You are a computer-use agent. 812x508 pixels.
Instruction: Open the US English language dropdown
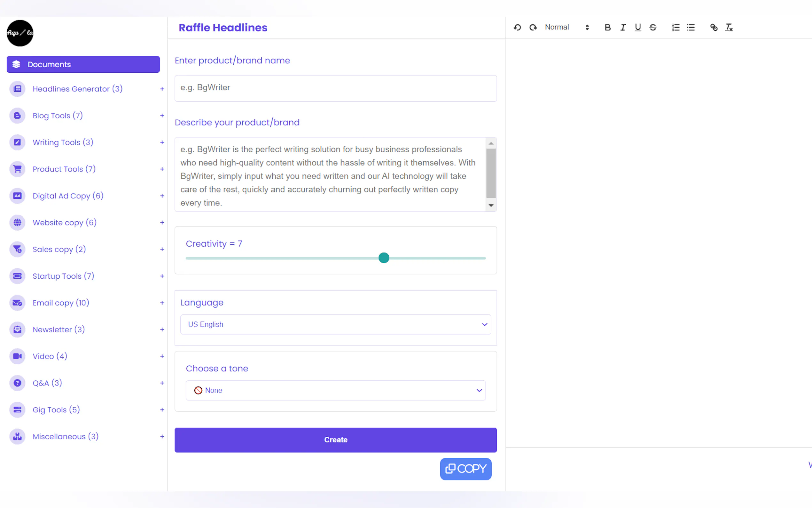coord(335,324)
